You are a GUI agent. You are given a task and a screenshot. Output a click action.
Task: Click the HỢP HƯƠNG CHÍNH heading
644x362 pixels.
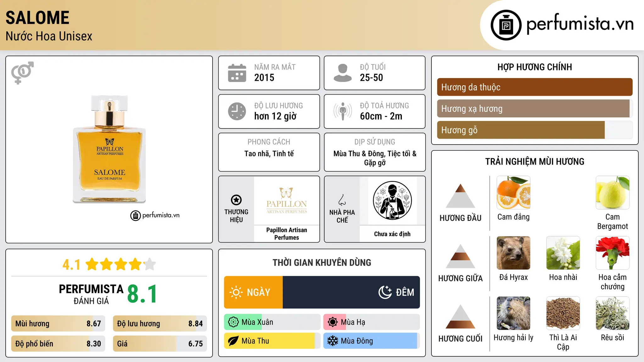535,67
